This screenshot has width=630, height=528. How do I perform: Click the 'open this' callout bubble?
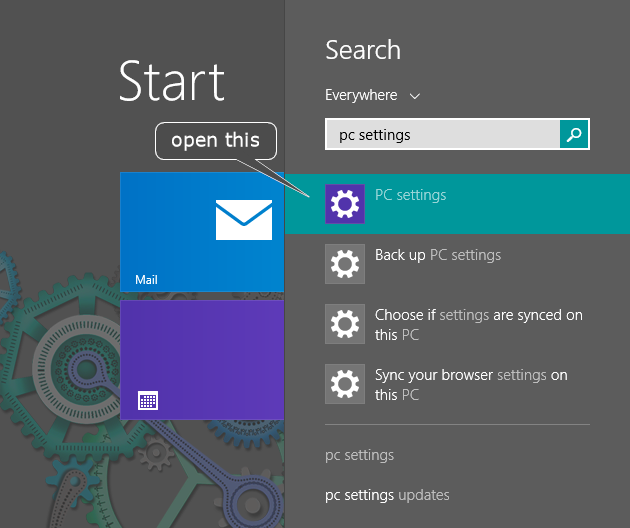[215, 140]
